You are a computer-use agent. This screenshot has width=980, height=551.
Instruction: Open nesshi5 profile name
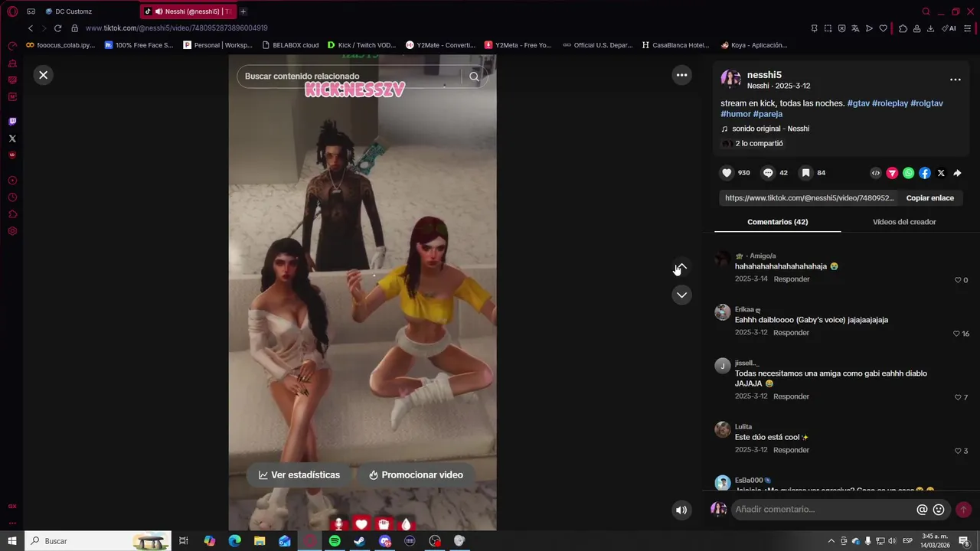click(764, 75)
